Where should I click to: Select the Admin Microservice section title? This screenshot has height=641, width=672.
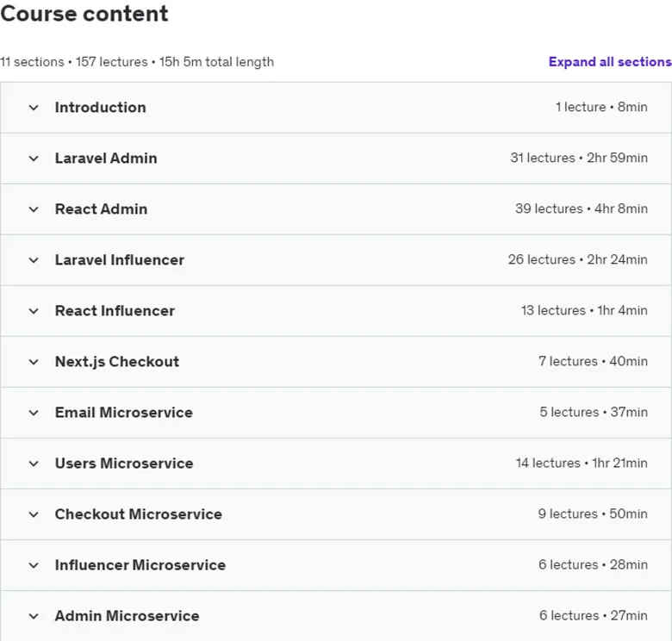pos(127,616)
